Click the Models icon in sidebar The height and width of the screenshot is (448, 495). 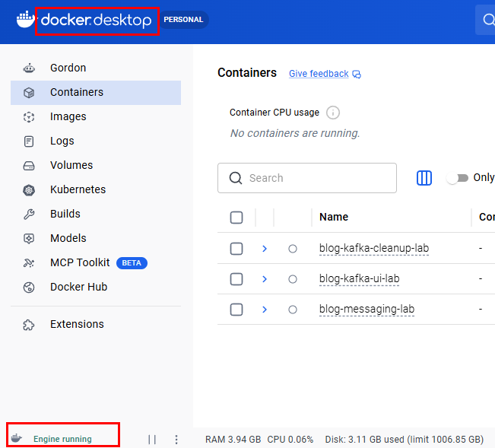29,238
